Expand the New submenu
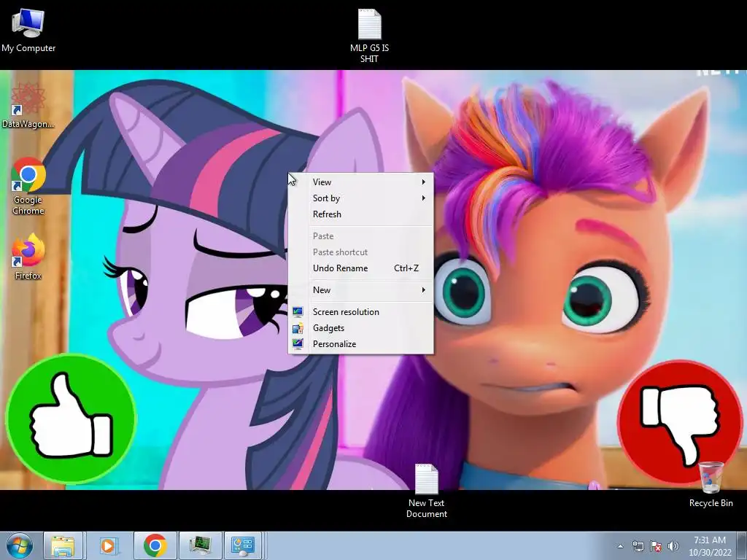The height and width of the screenshot is (560, 747). [x=360, y=290]
